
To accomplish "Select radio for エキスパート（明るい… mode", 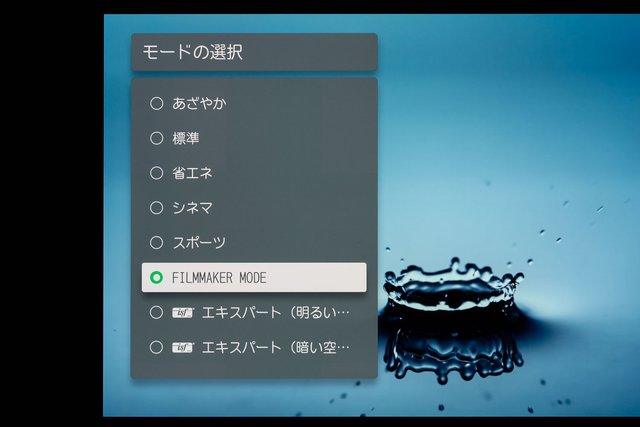I will pos(156,313).
